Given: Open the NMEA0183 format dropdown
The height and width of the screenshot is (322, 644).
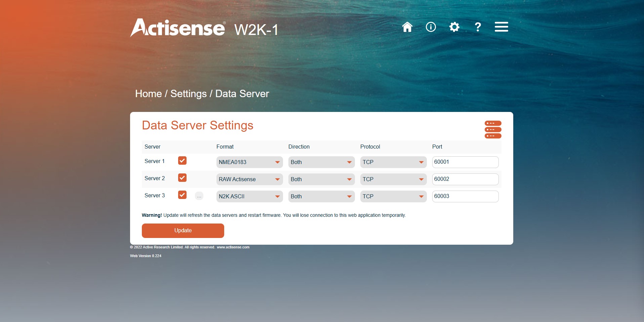Looking at the screenshot, I should click(x=249, y=162).
